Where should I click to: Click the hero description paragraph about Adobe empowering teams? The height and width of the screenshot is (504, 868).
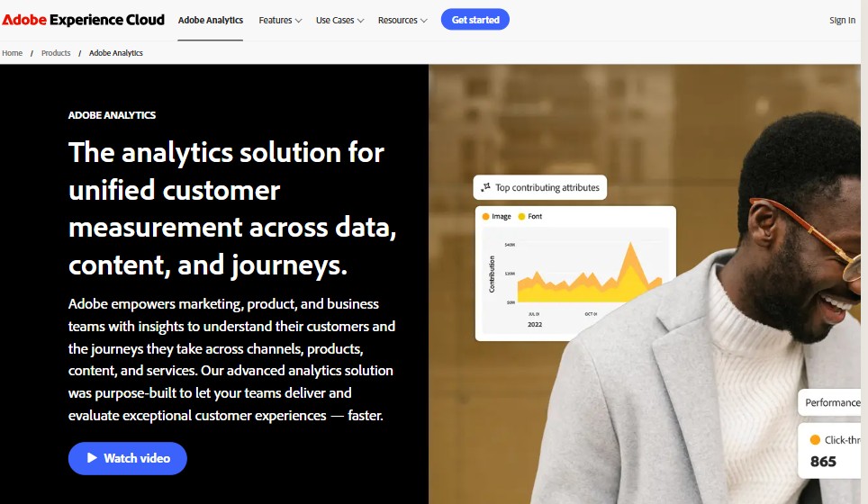[231, 360]
